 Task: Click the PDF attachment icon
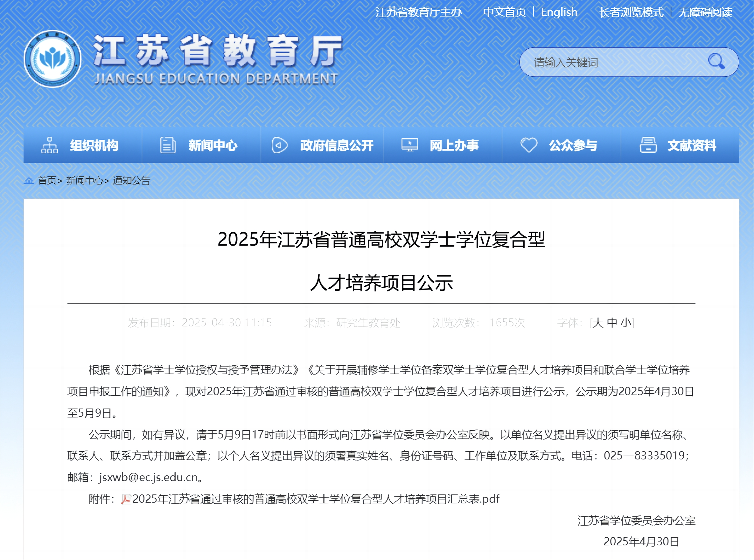126,499
